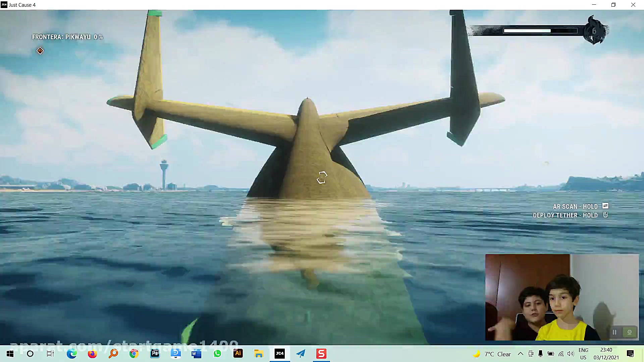Screen dimensions: 644x362
Task: Open Adobe Illustrator from the taskbar
Action: 238,354
